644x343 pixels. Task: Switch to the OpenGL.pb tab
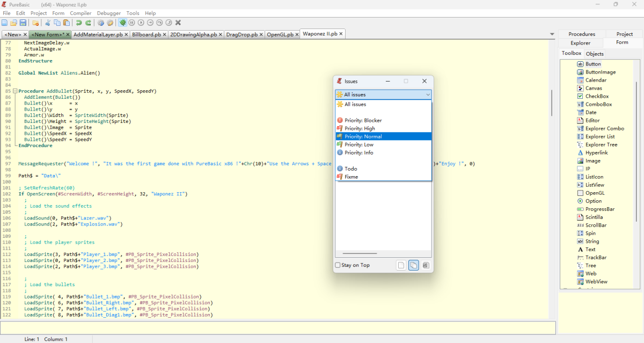pyautogui.click(x=280, y=34)
